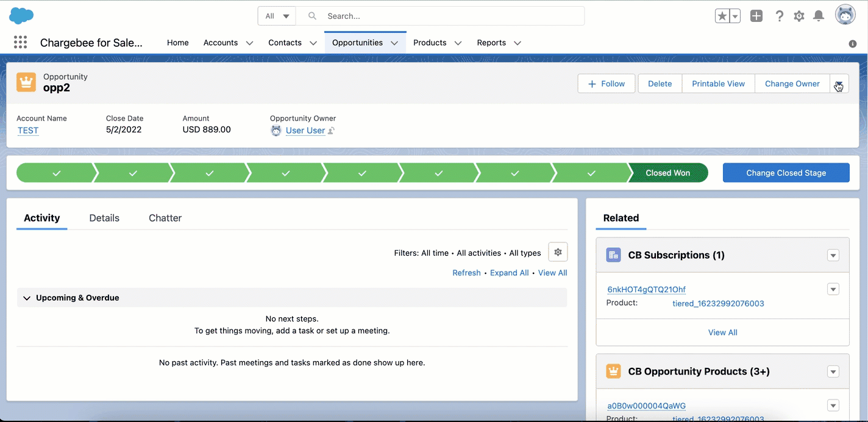Open activity timeline filter settings gear
Image resolution: width=868 pixels, height=422 pixels.
[x=558, y=252]
